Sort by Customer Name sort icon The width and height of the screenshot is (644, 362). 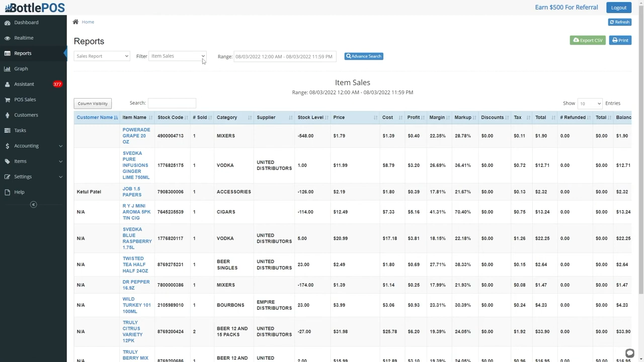(116, 118)
